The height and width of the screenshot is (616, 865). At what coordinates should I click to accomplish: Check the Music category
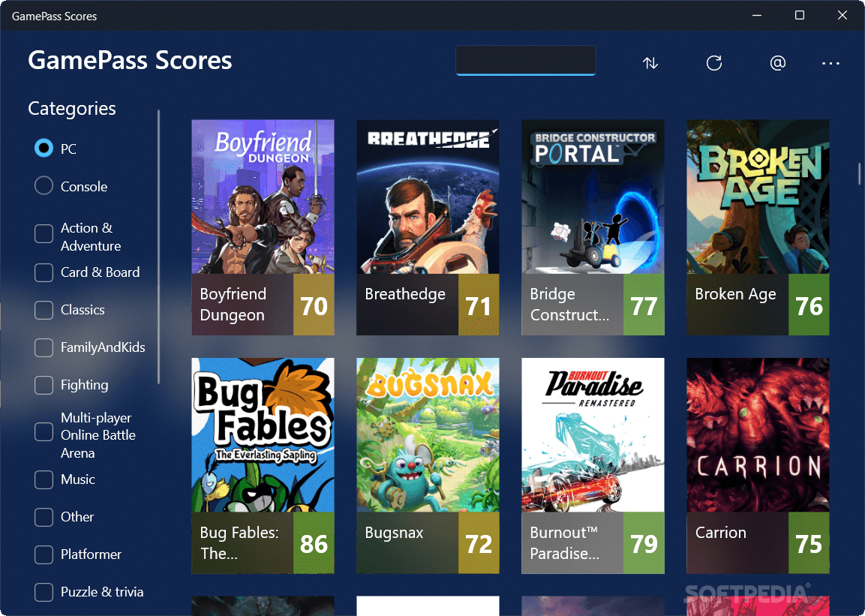pyautogui.click(x=44, y=479)
